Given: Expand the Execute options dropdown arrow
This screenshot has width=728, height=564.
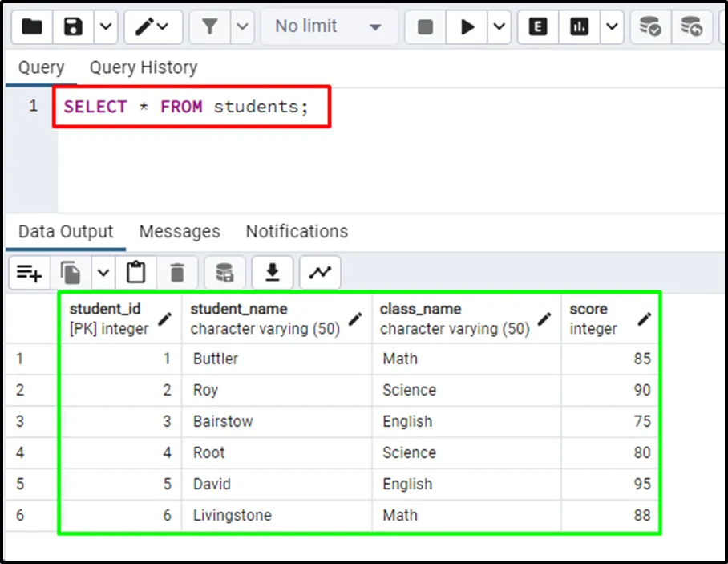Looking at the screenshot, I should [x=499, y=27].
